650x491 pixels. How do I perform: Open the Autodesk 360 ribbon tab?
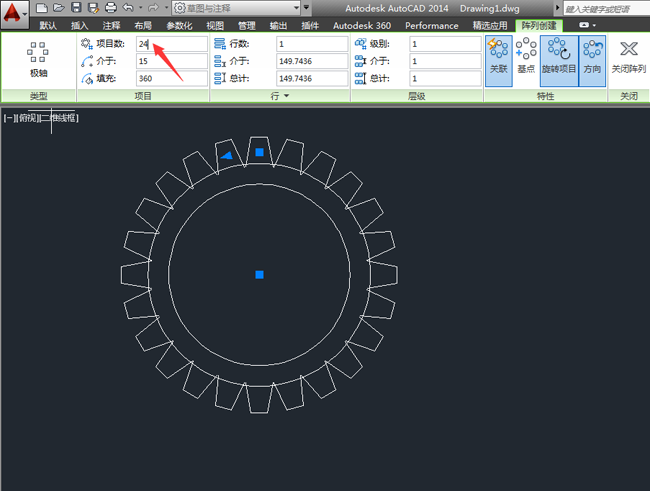(363, 25)
